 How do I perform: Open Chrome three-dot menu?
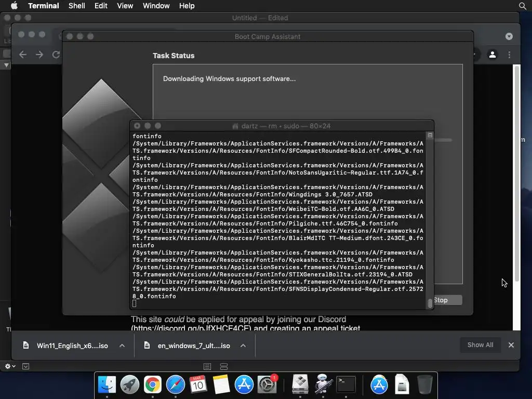tap(509, 55)
